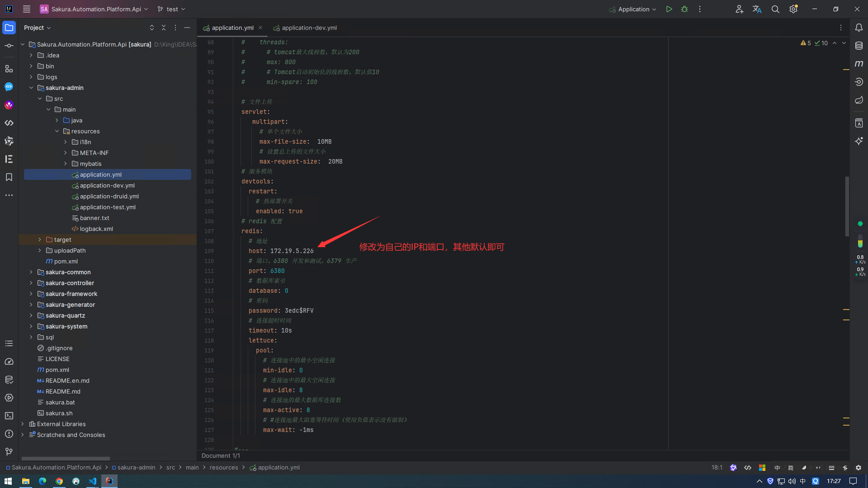868x488 pixels.
Task: Click redis host value 172.19.5.226
Action: (x=292, y=251)
